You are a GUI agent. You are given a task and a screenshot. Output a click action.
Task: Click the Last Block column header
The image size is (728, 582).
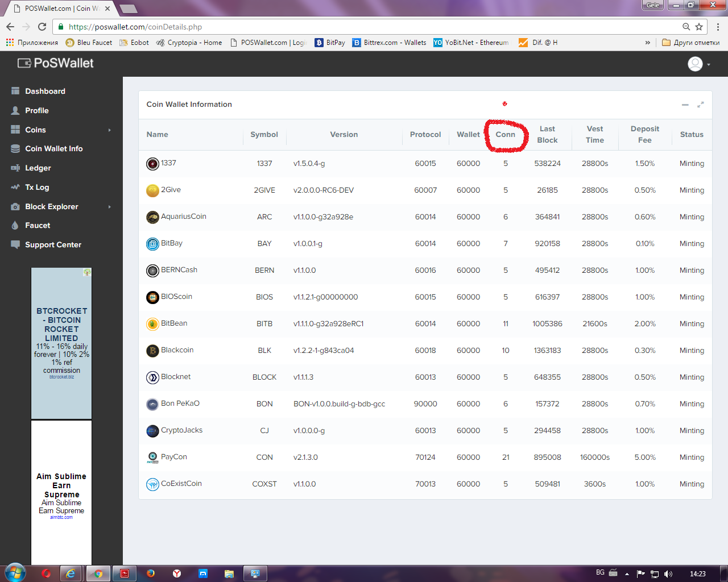pos(548,135)
